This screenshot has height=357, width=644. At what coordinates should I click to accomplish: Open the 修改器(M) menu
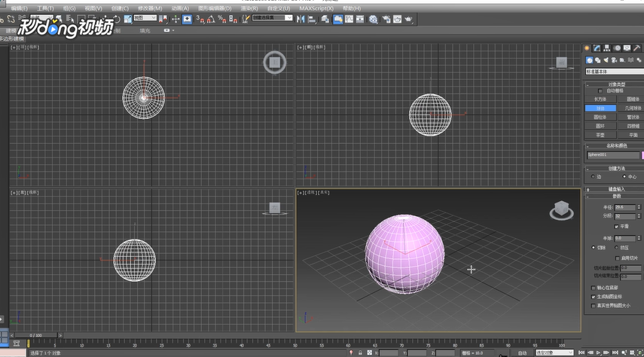[x=150, y=8]
